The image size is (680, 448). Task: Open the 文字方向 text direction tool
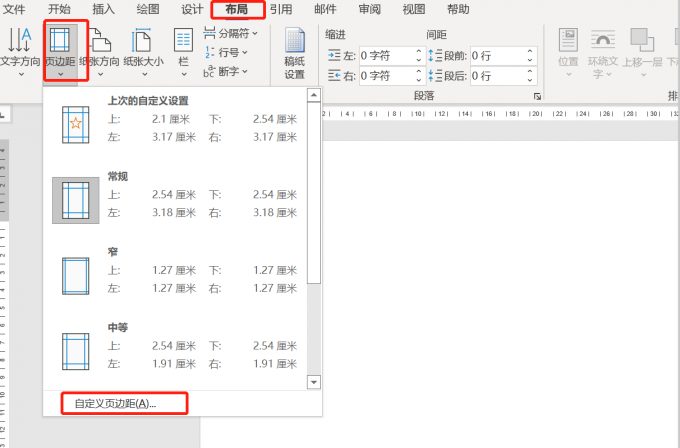[20, 51]
